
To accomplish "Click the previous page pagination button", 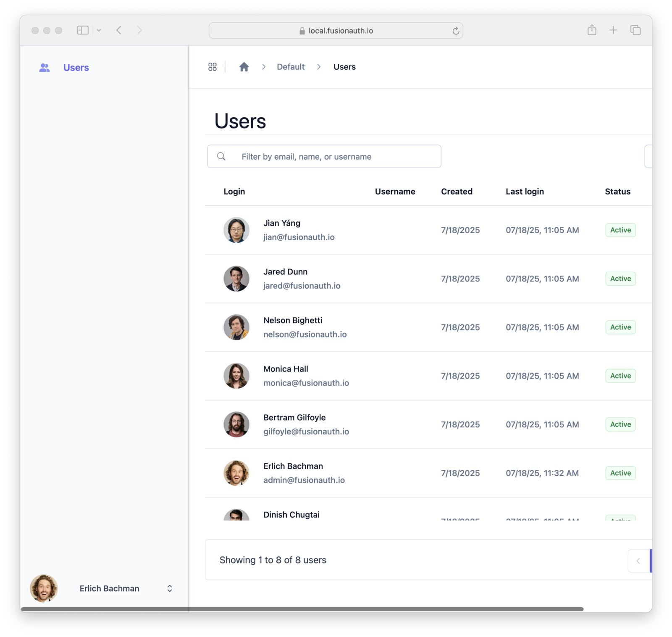I will pyautogui.click(x=638, y=561).
